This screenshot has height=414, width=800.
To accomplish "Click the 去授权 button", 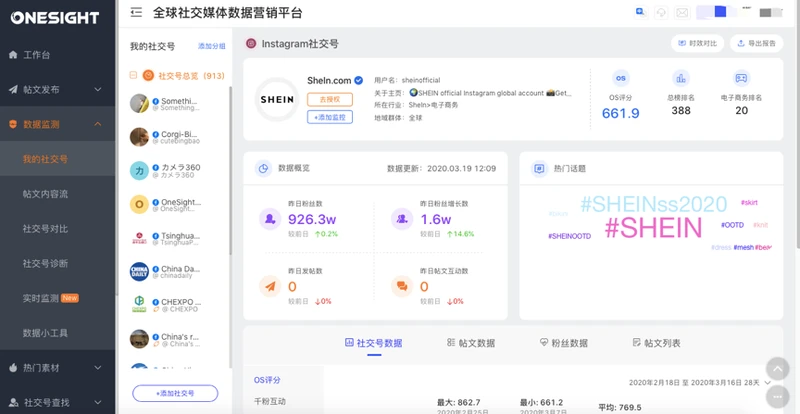I will [x=330, y=100].
